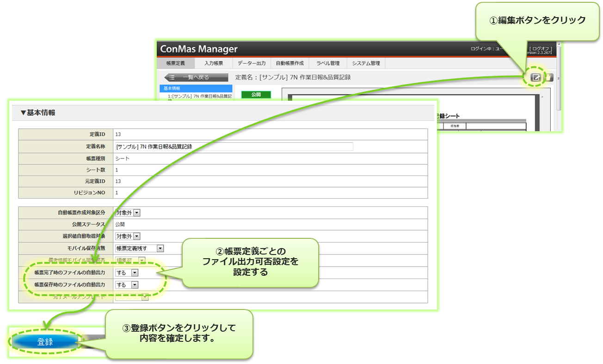This screenshot has height=364, width=603.
Task: Select the ラベル管理 tab
Action: pyautogui.click(x=328, y=63)
